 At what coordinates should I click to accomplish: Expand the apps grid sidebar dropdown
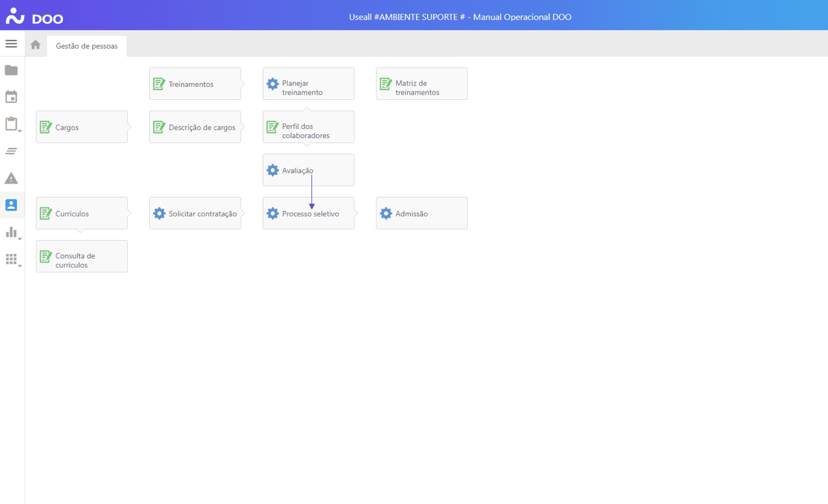pos(12,259)
